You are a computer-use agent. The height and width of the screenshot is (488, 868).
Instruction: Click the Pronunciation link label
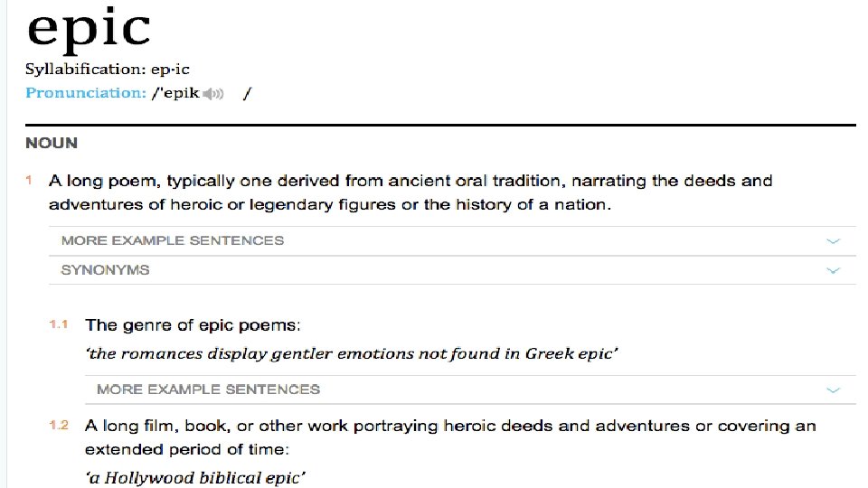[x=85, y=93]
